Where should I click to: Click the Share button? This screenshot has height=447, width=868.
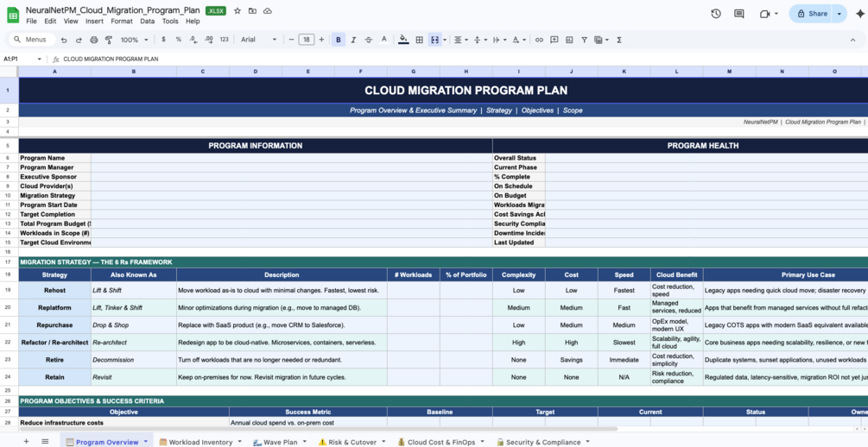pos(811,14)
